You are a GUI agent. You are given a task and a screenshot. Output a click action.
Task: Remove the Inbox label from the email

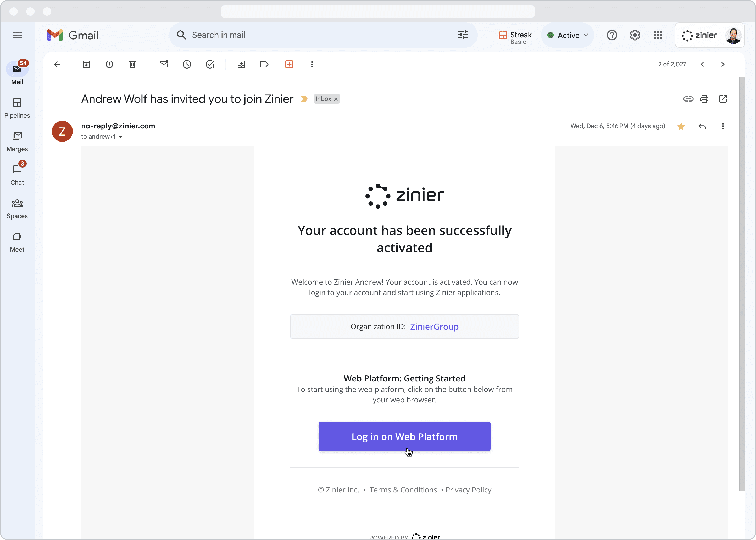[336, 99]
